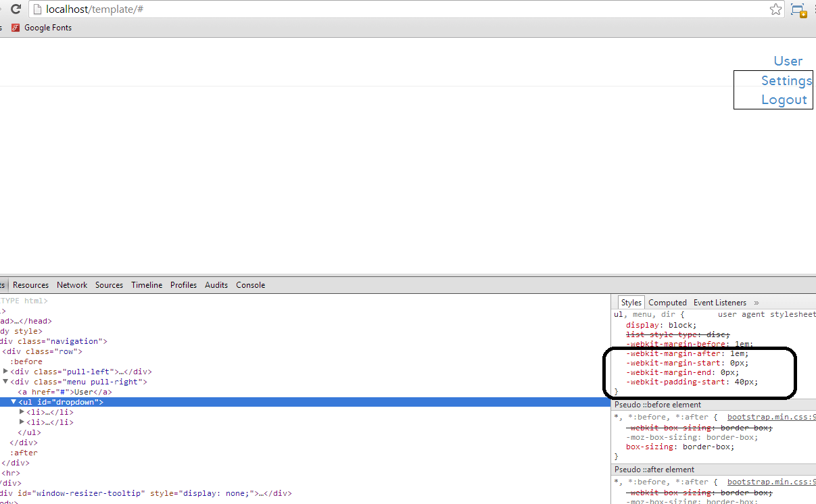
Task: Show hidden panel tabs via the » chevron
Action: 757,302
